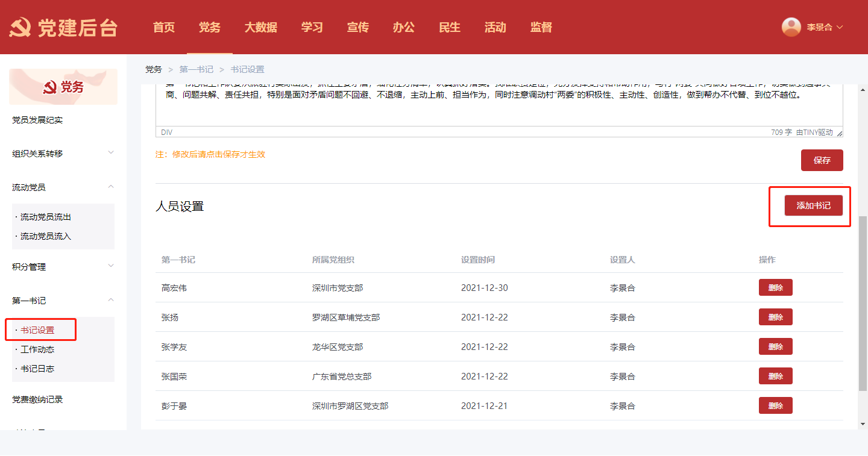Collapse the 第一书记 sidebar section

point(111,300)
